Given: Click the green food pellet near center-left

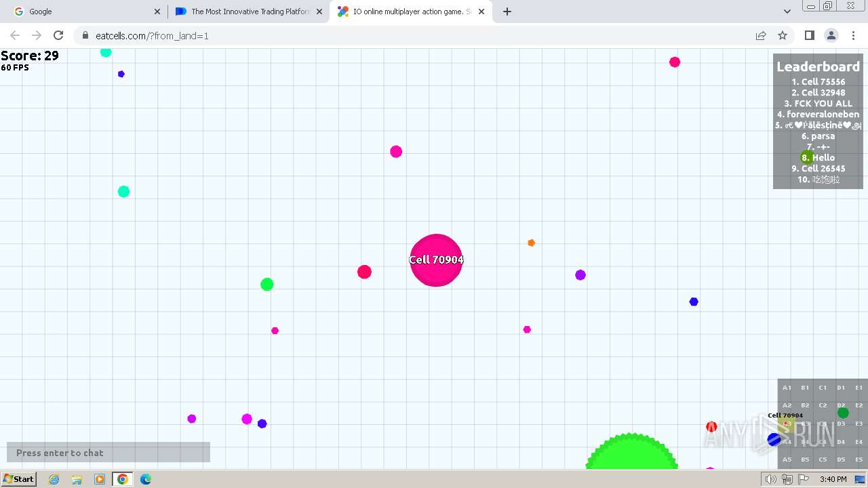Looking at the screenshot, I should pyautogui.click(x=267, y=284).
